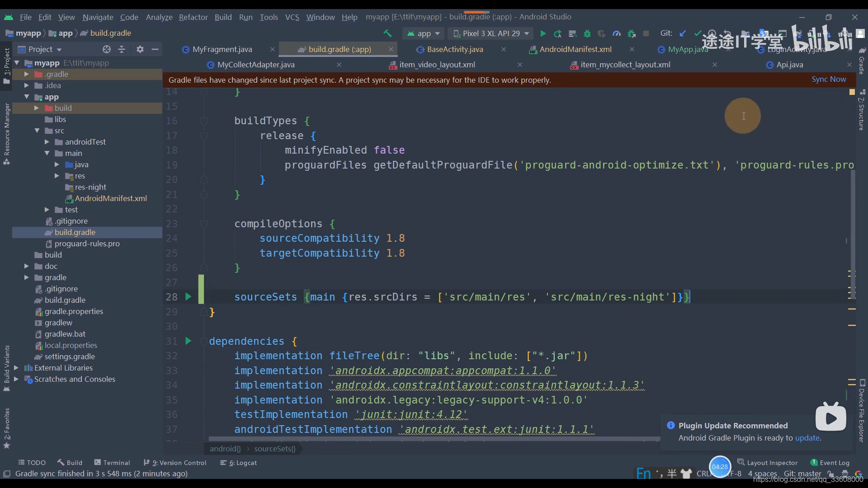Image resolution: width=868 pixels, height=488 pixels.
Task: Click the Run with Coverage icon
Action: [x=602, y=33]
